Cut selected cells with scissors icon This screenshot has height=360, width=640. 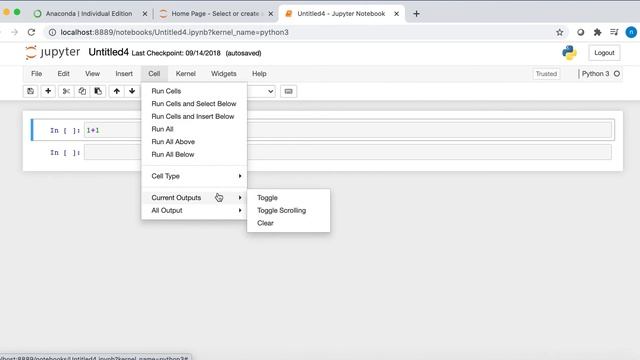tap(66, 91)
